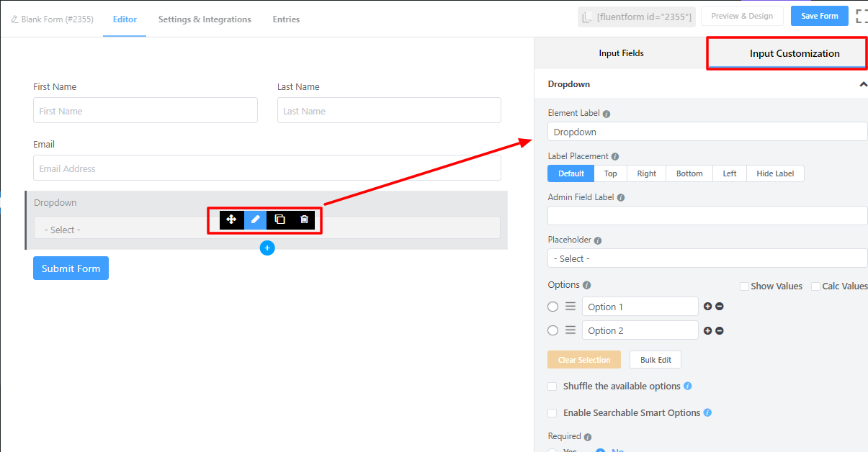This screenshot has height=452, width=868.
Task: Click the Element Label text field
Action: [707, 132]
